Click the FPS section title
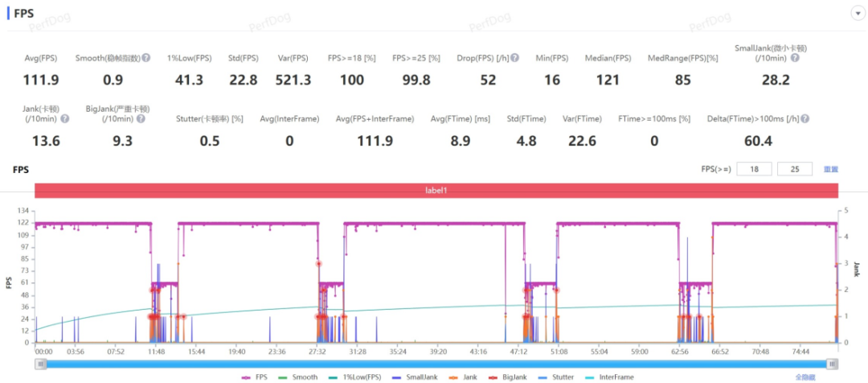This screenshot has height=383, width=868. click(24, 14)
